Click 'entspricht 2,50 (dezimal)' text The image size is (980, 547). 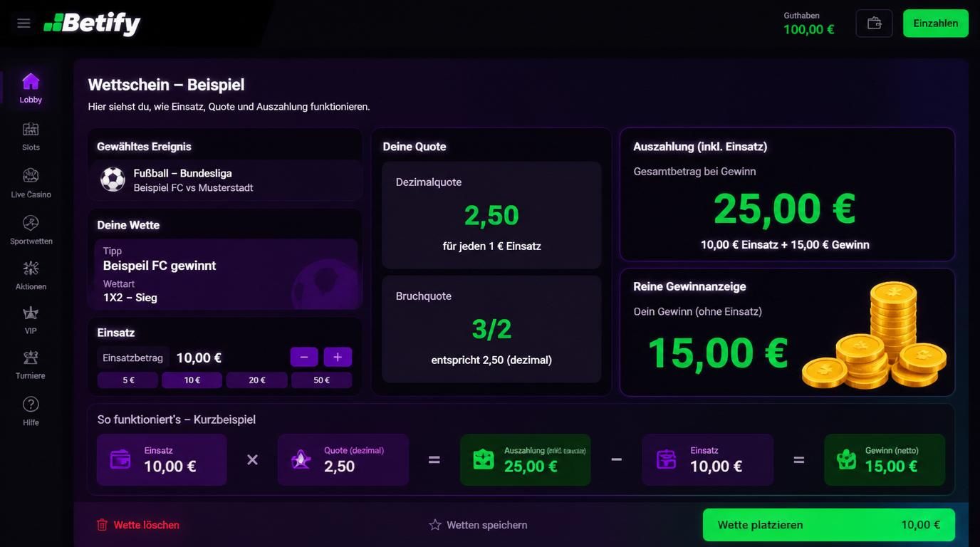(491, 360)
